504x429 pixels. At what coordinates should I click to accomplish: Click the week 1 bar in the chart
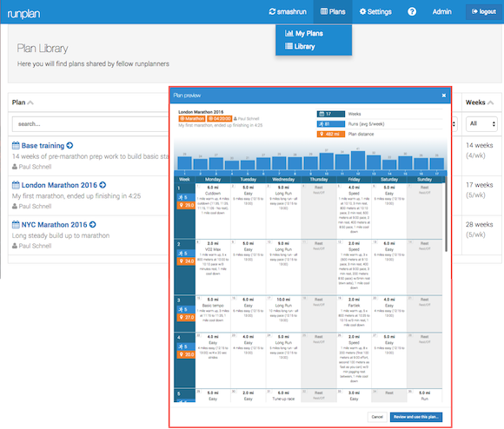184,163
